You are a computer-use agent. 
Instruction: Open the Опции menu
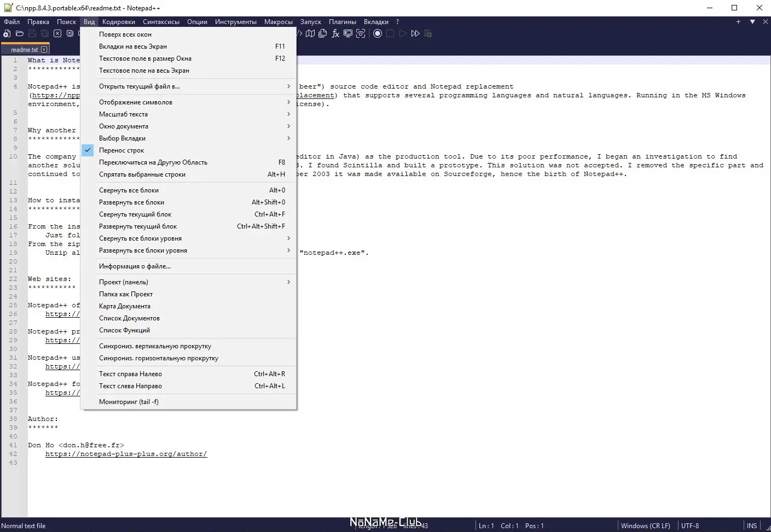click(198, 22)
